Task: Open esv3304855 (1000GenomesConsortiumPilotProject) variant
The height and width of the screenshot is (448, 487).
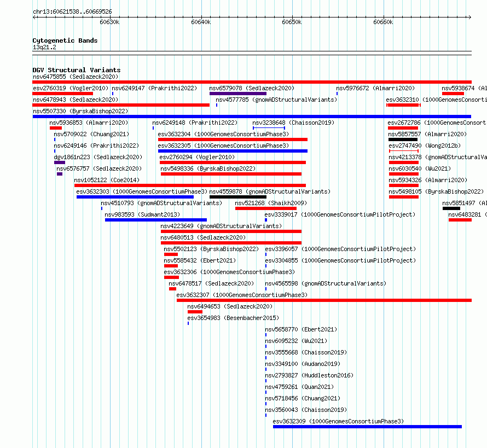Action: pyautogui.click(x=341, y=260)
